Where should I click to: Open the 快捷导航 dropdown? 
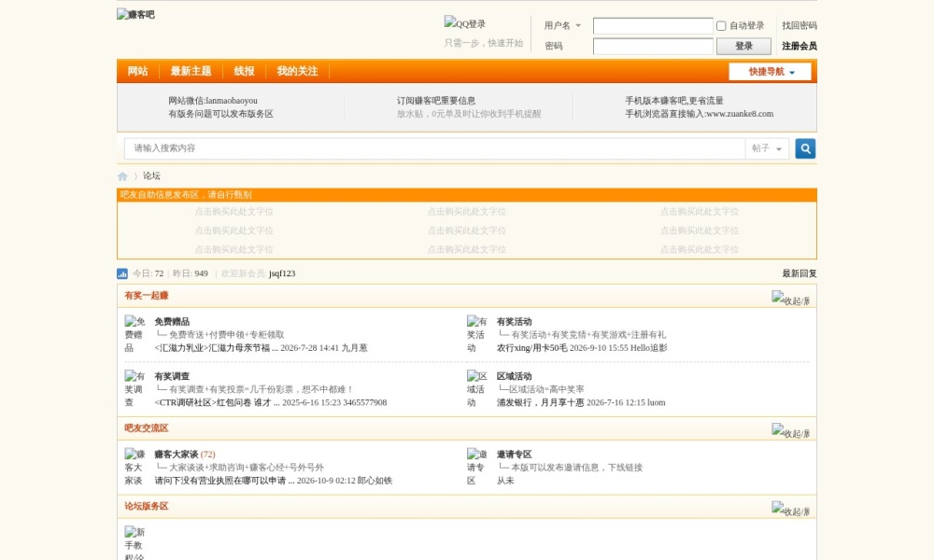click(770, 72)
